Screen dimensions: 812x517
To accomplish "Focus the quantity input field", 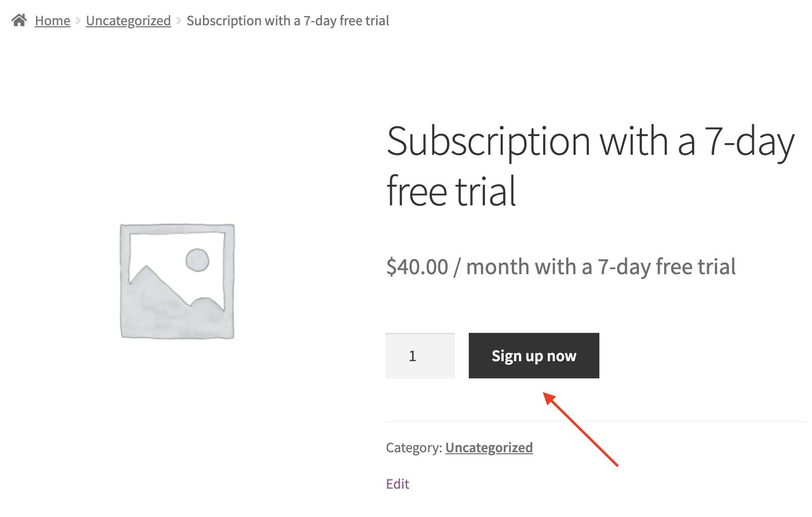I will pyautogui.click(x=420, y=356).
